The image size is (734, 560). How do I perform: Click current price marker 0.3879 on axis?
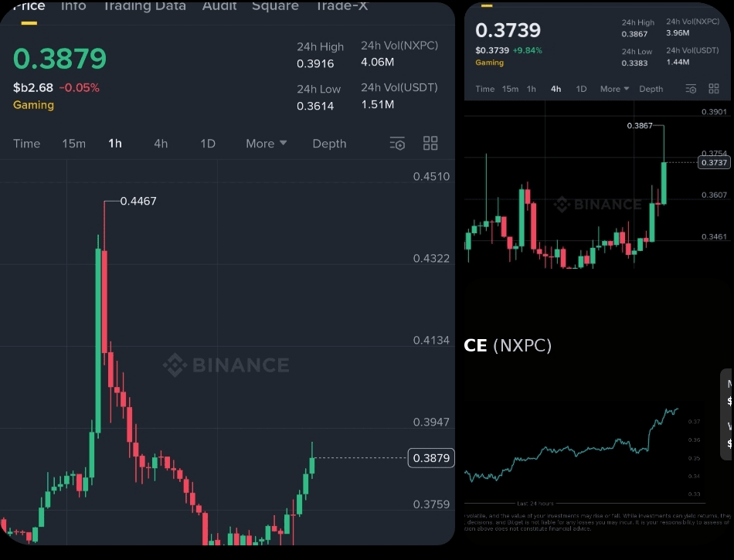pos(431,458)
